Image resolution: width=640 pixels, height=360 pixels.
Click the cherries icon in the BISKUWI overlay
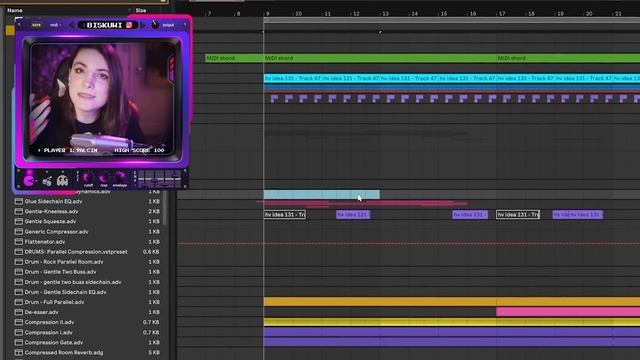(47, 181)
